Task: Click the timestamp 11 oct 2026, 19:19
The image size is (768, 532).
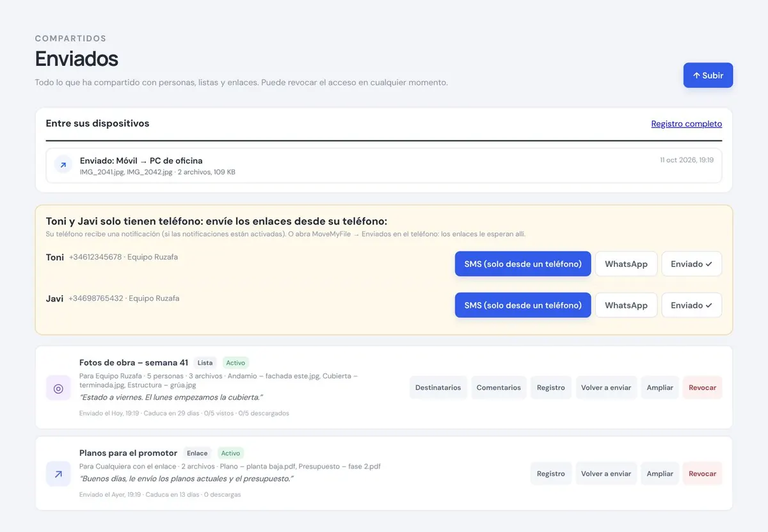Action: point(687,160)
